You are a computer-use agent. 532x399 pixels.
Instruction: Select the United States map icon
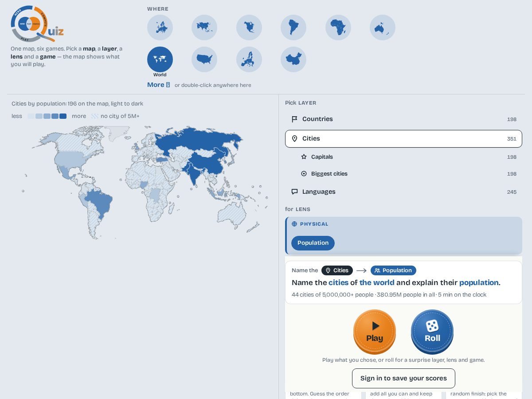(x=204, y=59)
